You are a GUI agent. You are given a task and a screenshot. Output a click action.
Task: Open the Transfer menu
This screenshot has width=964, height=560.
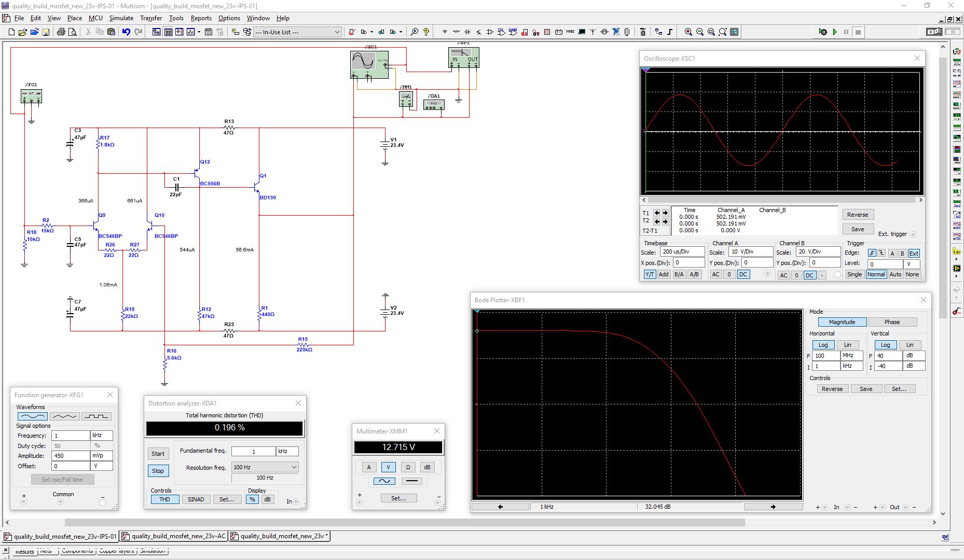(151, 18)
